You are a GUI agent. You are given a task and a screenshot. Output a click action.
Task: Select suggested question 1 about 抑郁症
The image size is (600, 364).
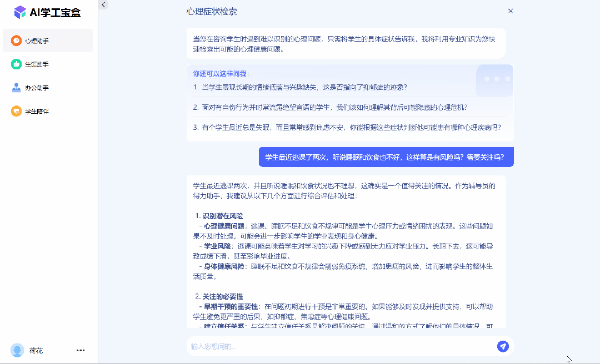300,87
